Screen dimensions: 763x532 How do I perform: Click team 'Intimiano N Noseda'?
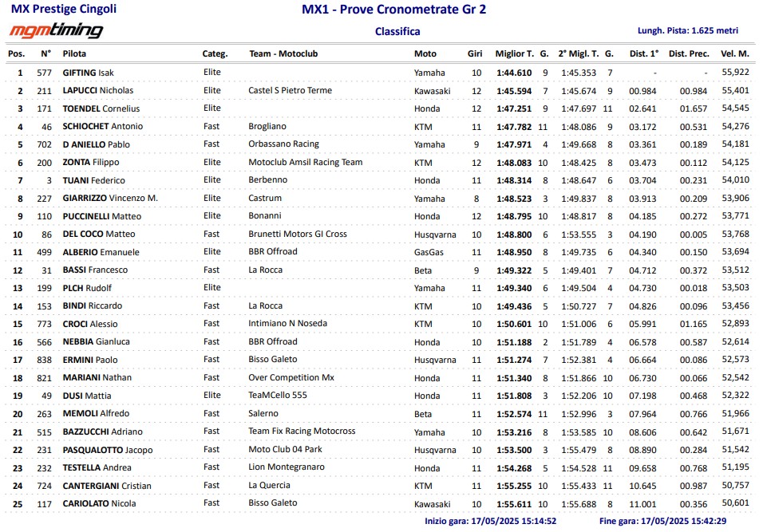287,323
